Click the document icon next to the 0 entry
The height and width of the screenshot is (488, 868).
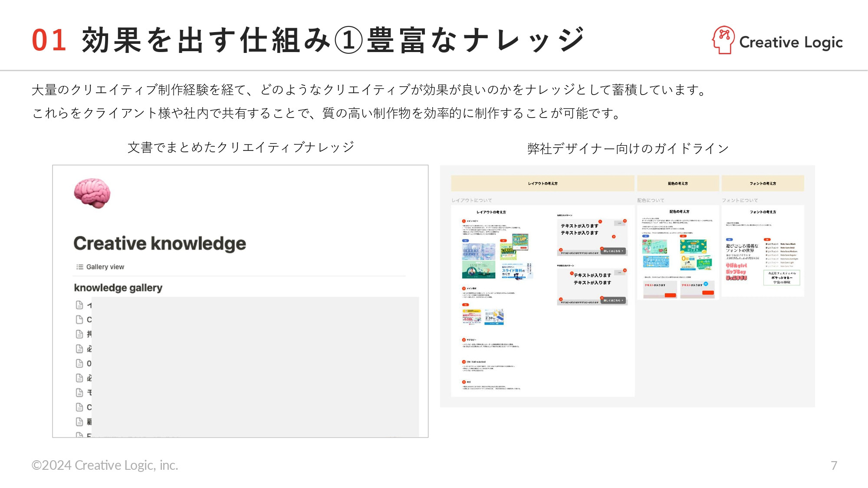coord(79,364)
